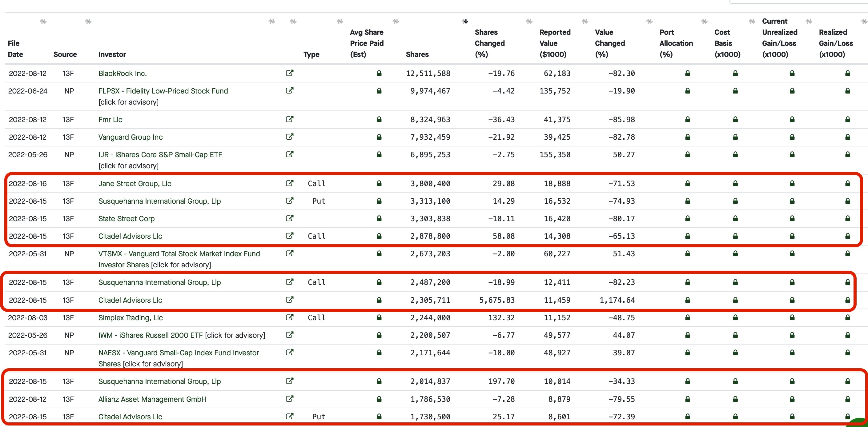
Task: Open external link icon for Allianz Asset Management
Action: (289, 399)
